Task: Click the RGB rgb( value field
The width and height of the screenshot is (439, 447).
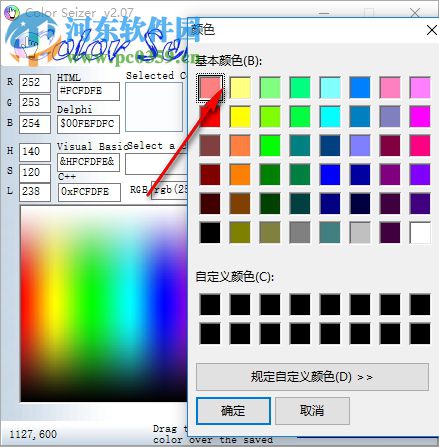Action: [169, 190]
